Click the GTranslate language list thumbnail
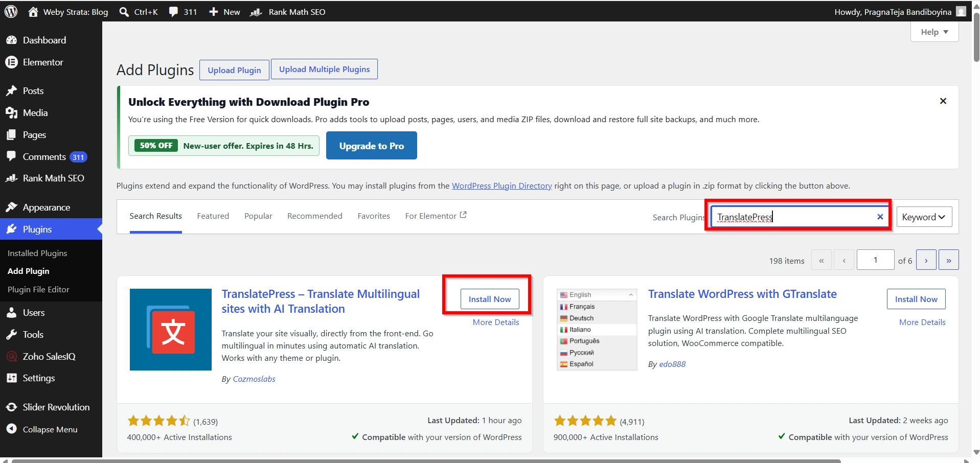 597,330
